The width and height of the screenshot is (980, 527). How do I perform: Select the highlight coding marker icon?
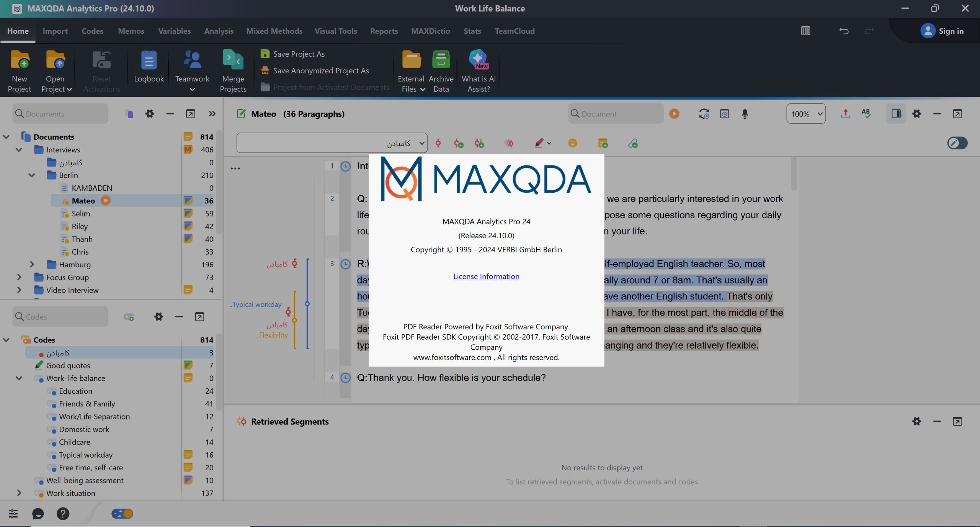[x=539, y=143]
